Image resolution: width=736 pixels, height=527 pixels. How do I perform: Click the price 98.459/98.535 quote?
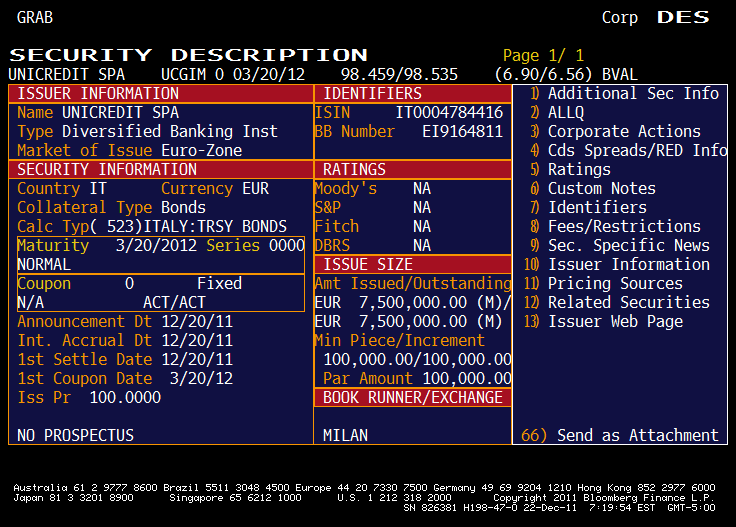[399, 75]
